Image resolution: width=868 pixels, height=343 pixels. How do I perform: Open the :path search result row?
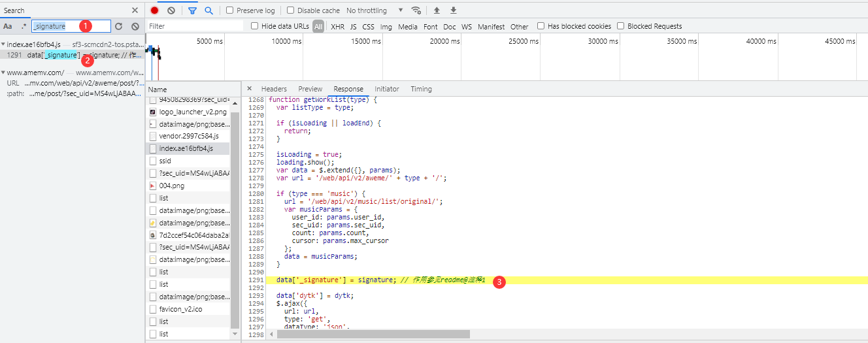click(72, 93)
